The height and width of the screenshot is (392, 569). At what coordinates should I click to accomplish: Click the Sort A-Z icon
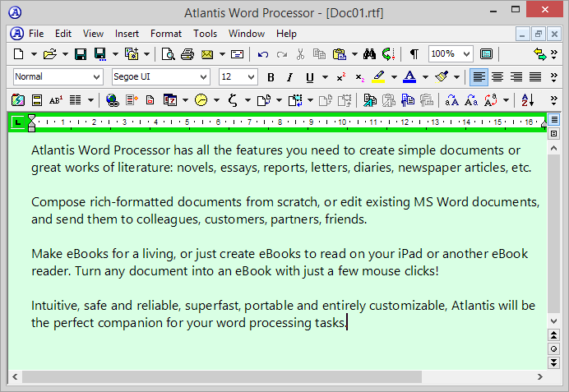[x=528, y=100]
